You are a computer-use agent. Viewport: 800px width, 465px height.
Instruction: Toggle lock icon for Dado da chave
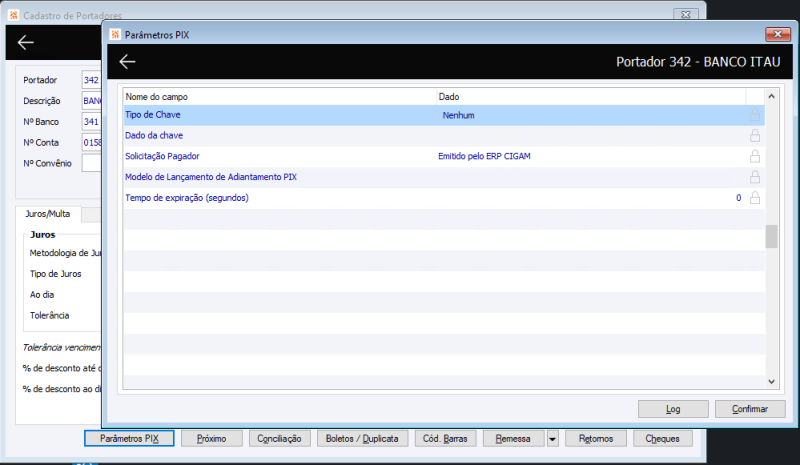[x=755, y=135]
